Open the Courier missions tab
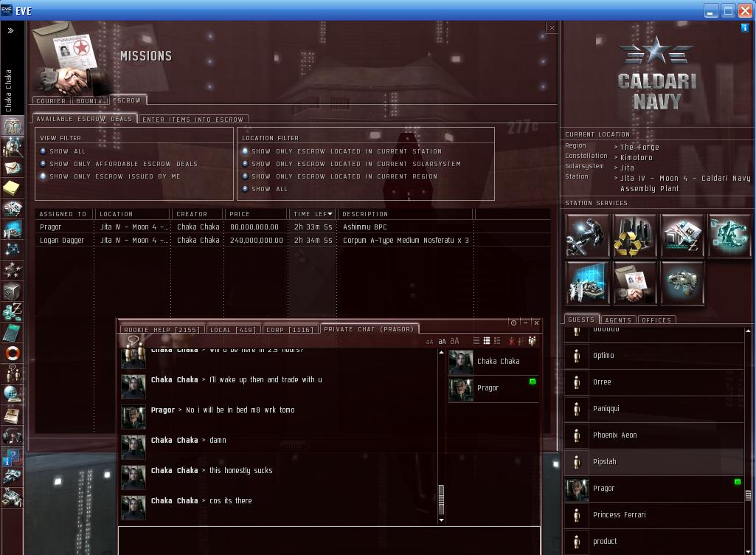This screenshot has width=756, height=555. point(51,101)
